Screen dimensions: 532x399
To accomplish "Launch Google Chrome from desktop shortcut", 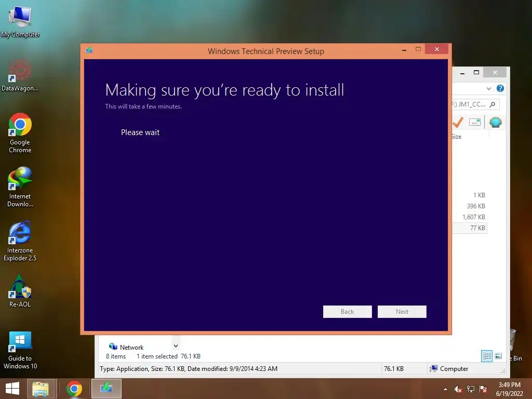I will pos(20,133).
